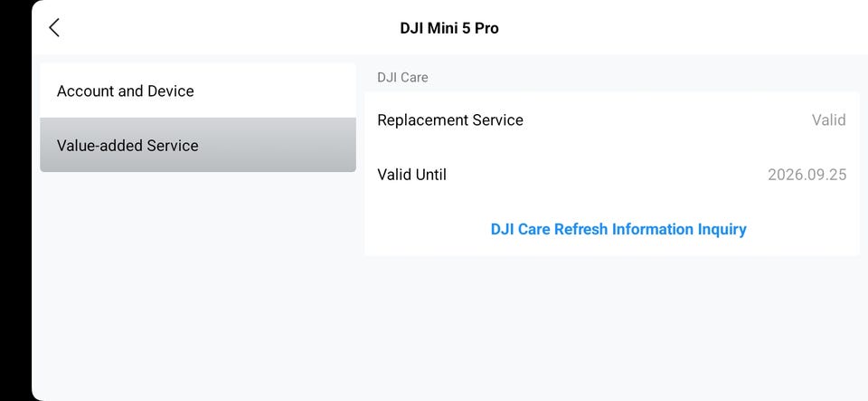The height and width of the screenshot is (401, 868).
Task: Click empty space left of the Inquiry link
Action: pyautogui.click(x=425, y=229)
